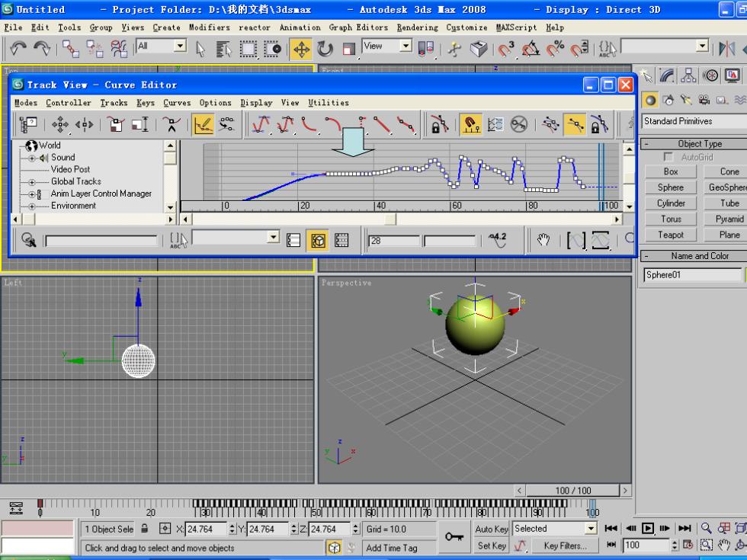This screenshot has height=560, width=747.
Task: Click the Set Key mode button
Action: coord(492,546)
